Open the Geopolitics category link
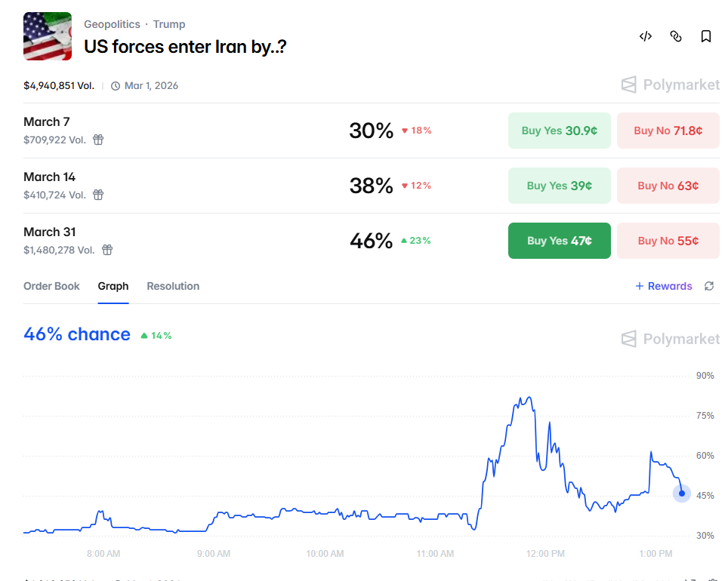The height and width of the screenshot is (581, 728). [x=112, y=24]
